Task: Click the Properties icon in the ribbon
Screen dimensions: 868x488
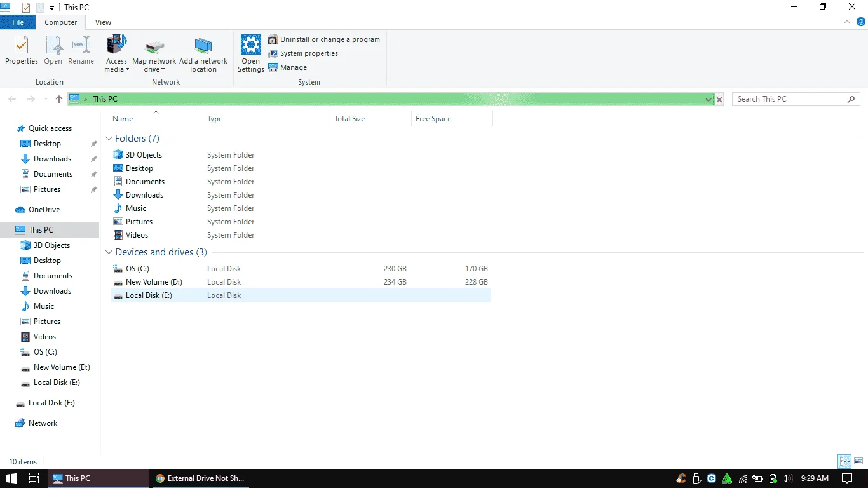Action: (x=22, y=45)
